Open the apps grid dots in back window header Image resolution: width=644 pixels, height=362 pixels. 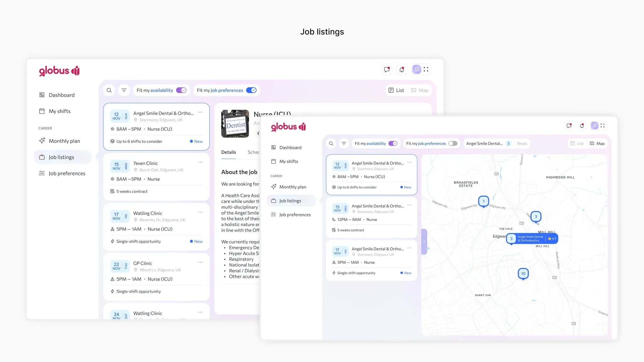426,69
